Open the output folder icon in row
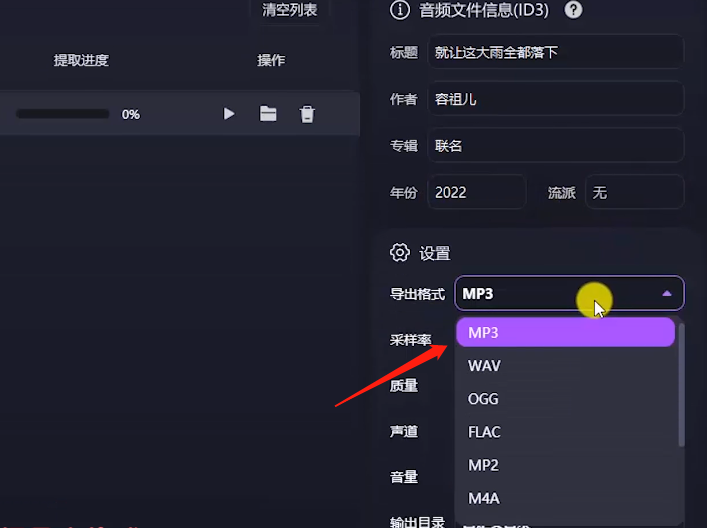The width and height of the screenshot is (707, 528). 268,114
